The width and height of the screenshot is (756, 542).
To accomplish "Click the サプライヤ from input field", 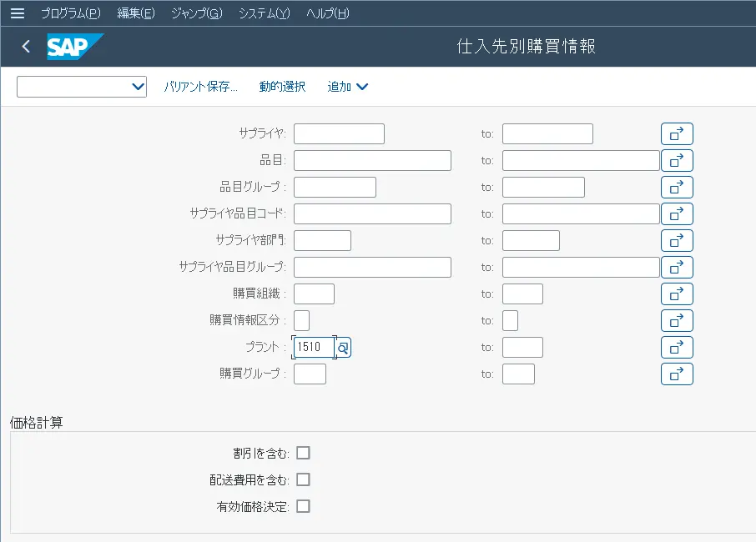I will click(339, 134).
